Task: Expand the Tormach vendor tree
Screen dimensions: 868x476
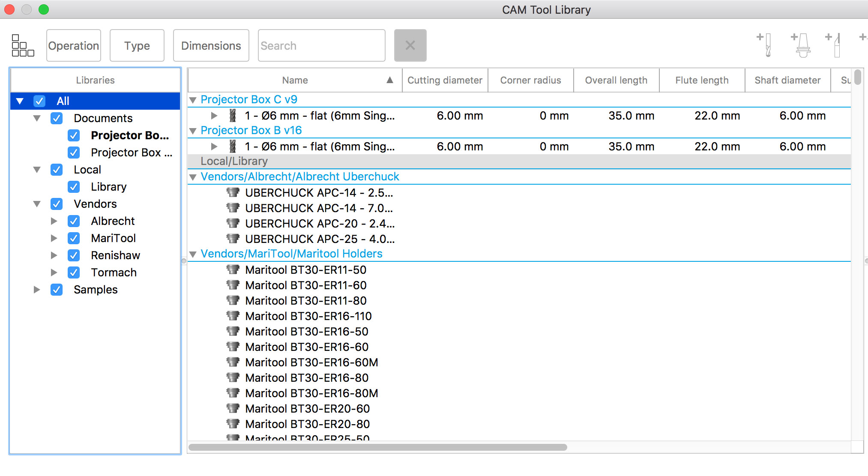Action: (54, 272)
